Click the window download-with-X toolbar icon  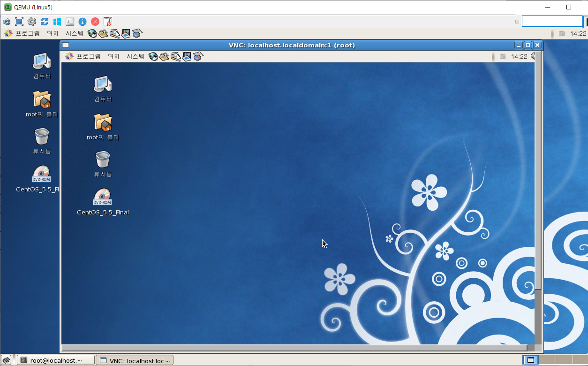(108, 22)
